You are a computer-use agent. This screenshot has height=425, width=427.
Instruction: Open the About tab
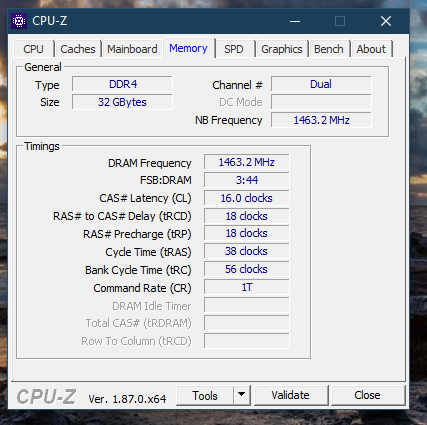(x=371, y=49)
